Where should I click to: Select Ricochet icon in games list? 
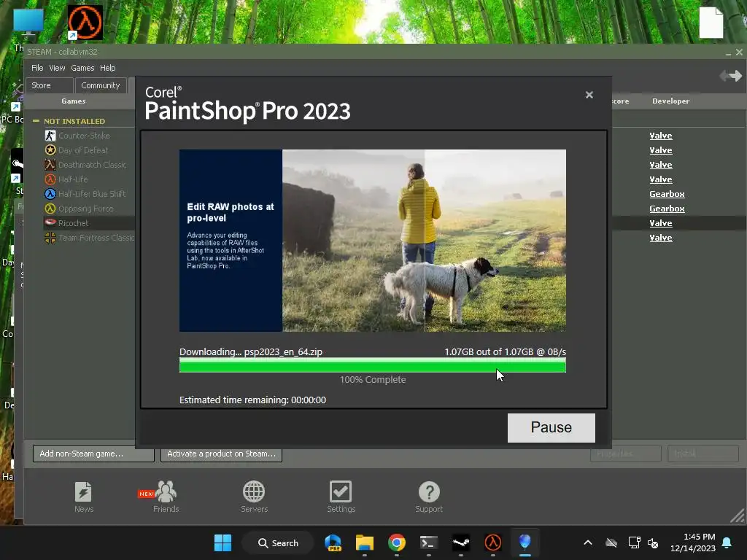point(50,222)
